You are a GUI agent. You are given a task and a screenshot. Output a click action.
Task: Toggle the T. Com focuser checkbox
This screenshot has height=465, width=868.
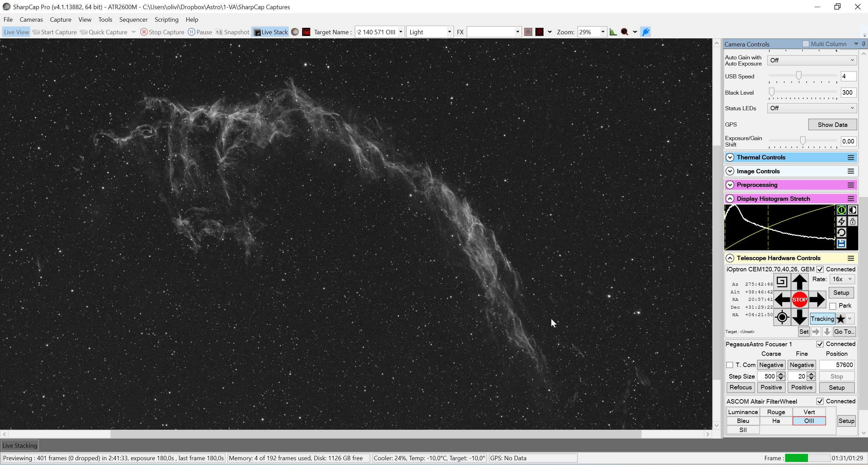coord(730,365)
